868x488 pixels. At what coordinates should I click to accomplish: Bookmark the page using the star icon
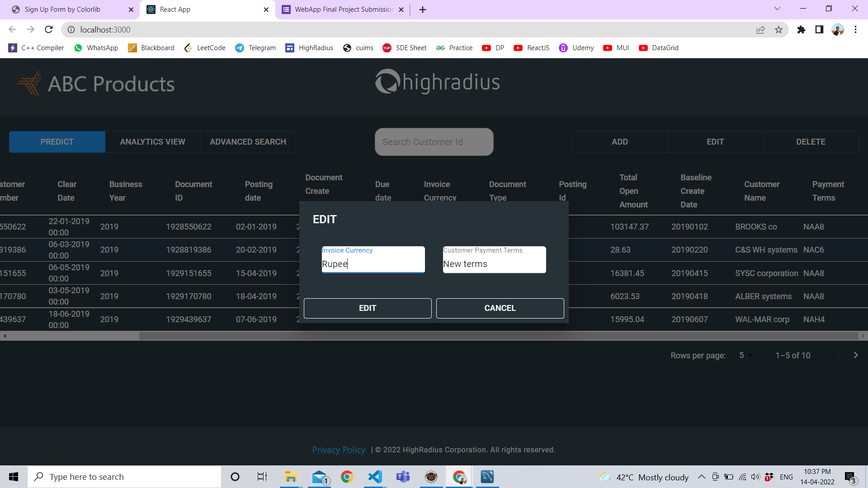779,29
